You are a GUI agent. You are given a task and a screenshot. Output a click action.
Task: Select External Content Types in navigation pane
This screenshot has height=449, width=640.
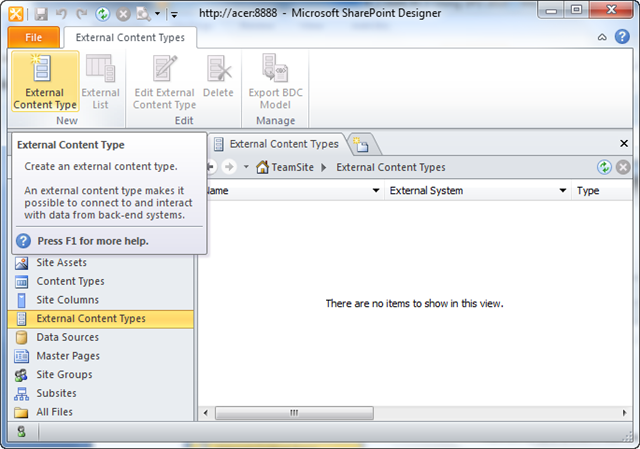coord(100,319)
